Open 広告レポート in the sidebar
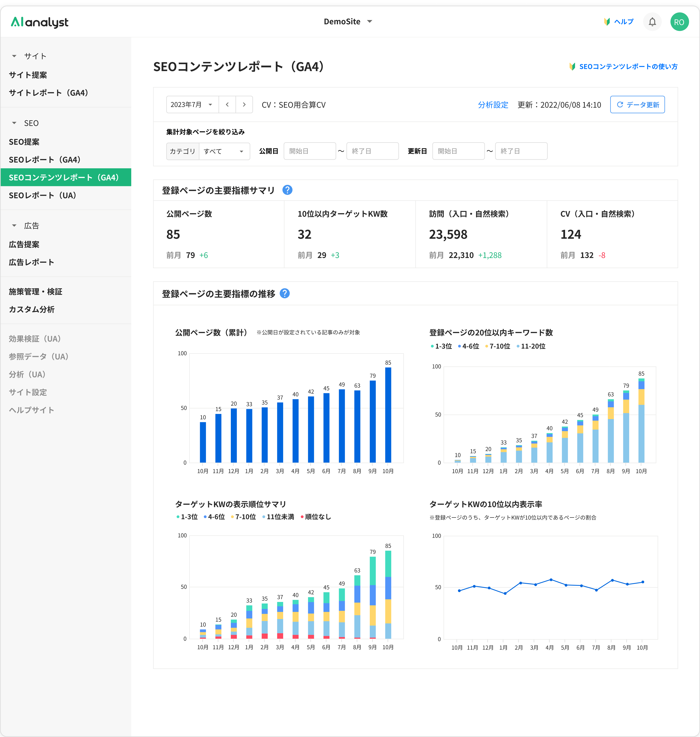 coord(32,262)
